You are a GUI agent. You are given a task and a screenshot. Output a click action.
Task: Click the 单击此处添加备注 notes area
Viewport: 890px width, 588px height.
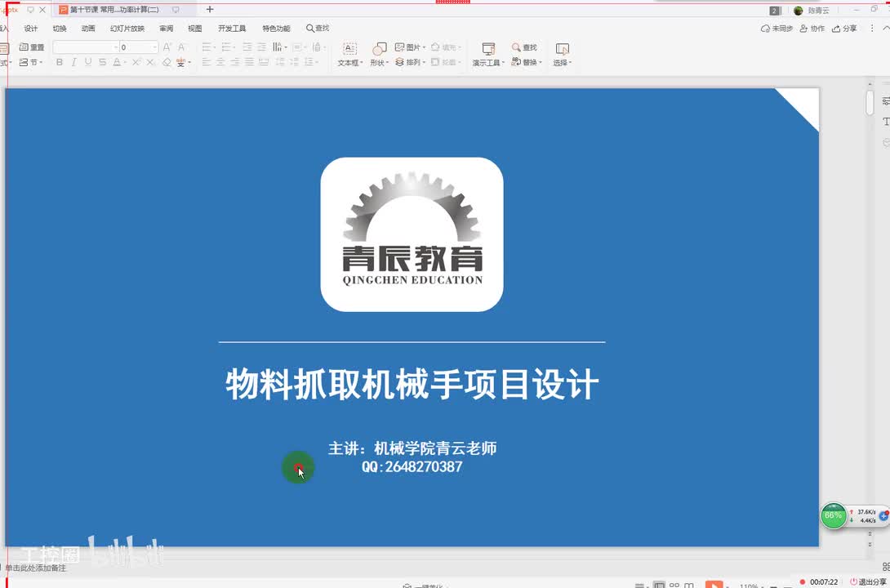tap(36, 568)
